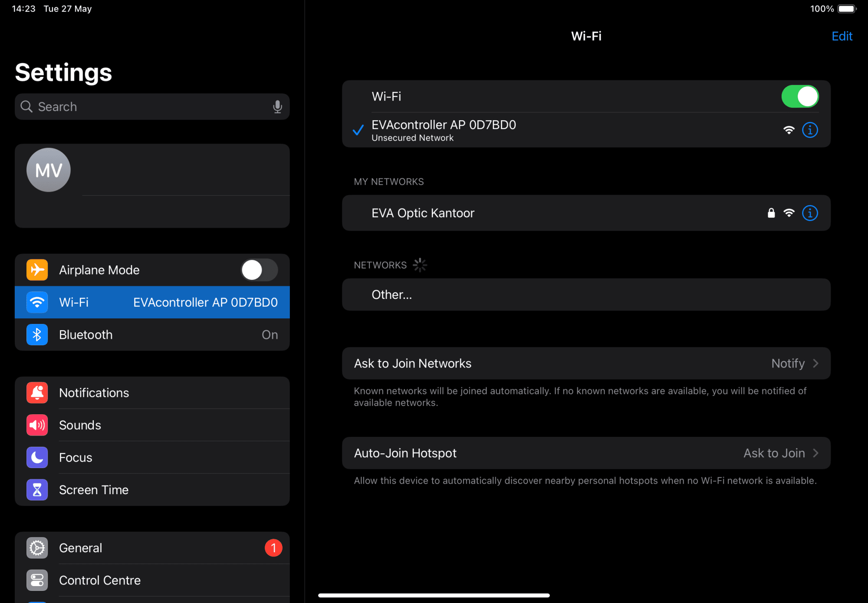
Task: Tap the Sounds speaker icon
Action: click(x=37, y=425)
